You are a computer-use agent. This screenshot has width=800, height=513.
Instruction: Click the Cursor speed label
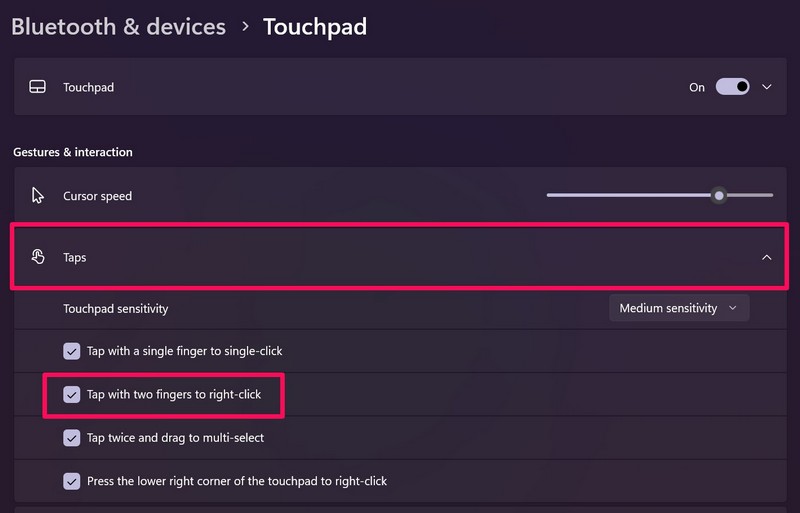(97, 196)
